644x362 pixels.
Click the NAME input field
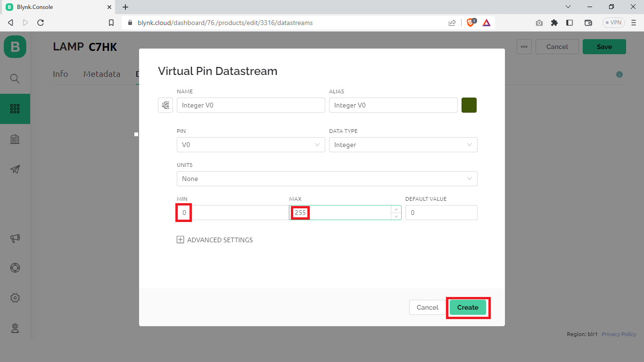pyautogui.click(x=251, y=105)
